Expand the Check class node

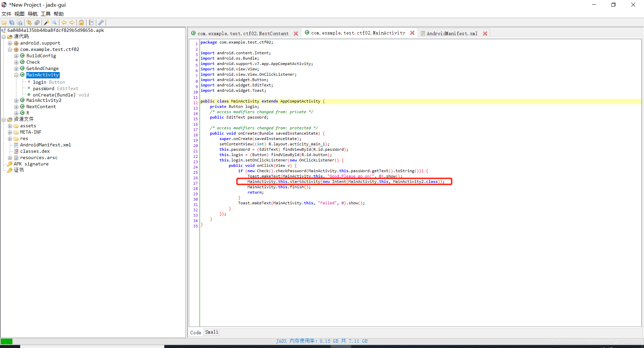pyautogui.click(x=16, y=62)
